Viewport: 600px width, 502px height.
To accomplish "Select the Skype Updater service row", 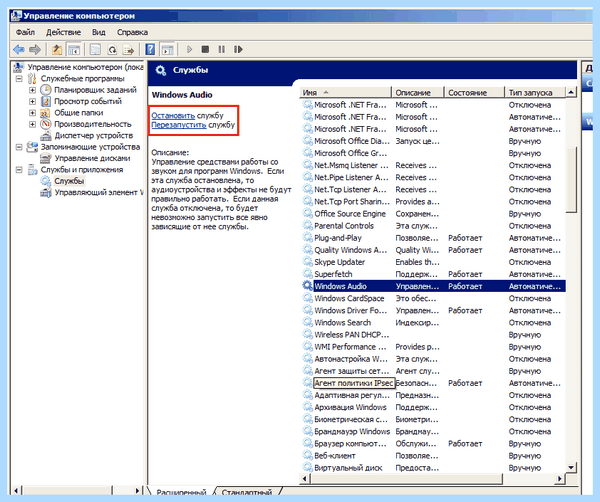I will (434, 262).
